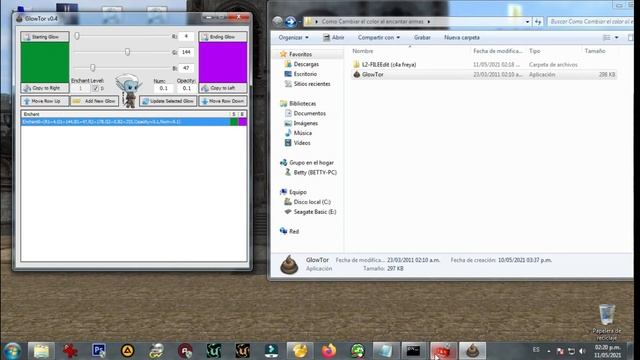Open the view options dropdown arrow
640x360 pixels.
tap(616, 38)
